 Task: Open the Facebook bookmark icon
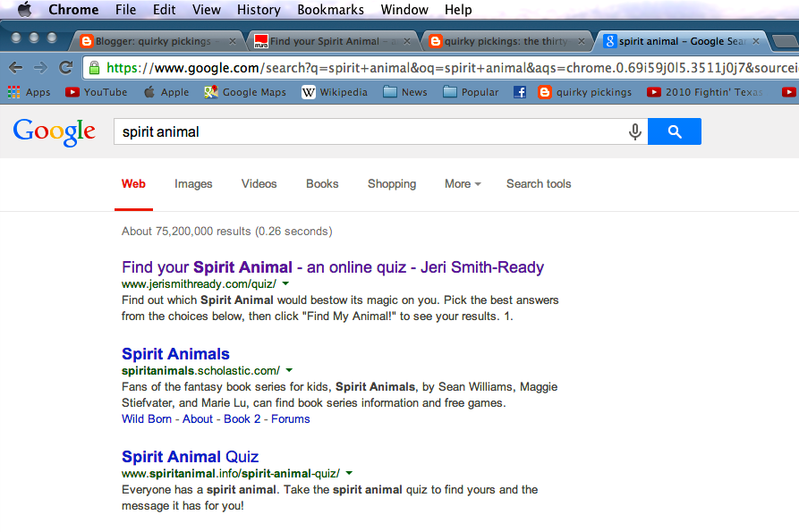click(x=519, y=92)
